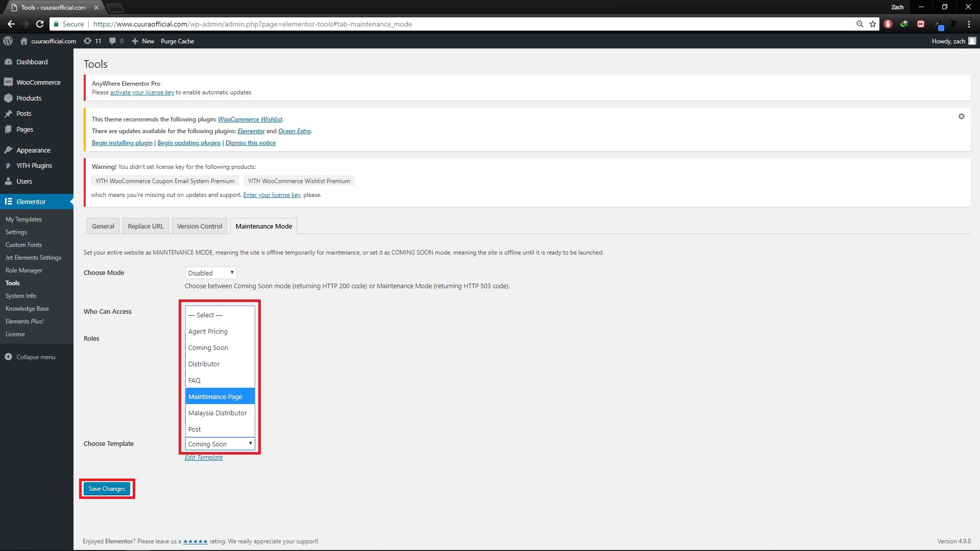
Task: Open Elementor Settings submenu
Action: pyautogui.click(x=16, y=232)
